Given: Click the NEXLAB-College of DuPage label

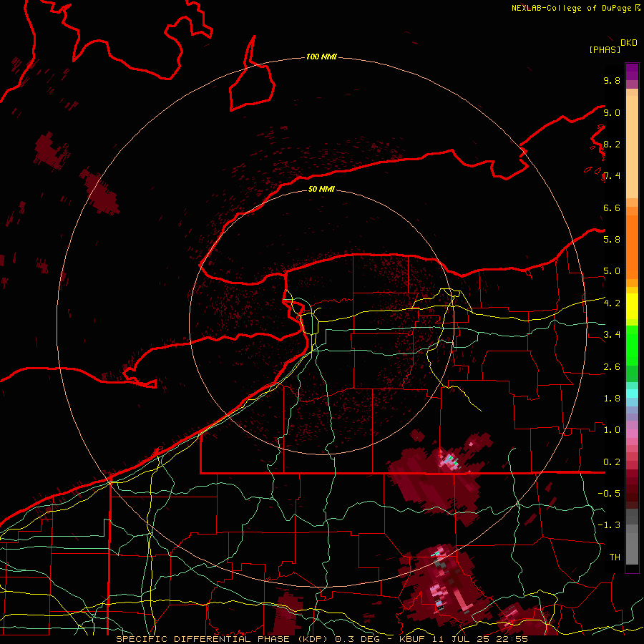Looking at the screenshot, I should (572, 8).
